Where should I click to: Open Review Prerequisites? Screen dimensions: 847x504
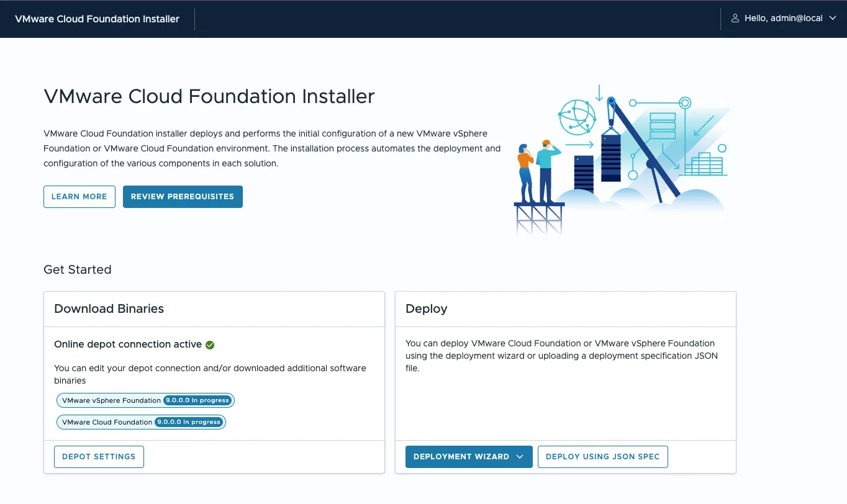[x=183, y=197]
